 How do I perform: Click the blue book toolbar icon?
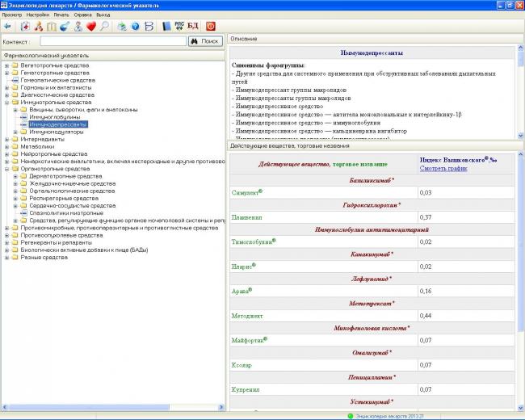(166, 26)
